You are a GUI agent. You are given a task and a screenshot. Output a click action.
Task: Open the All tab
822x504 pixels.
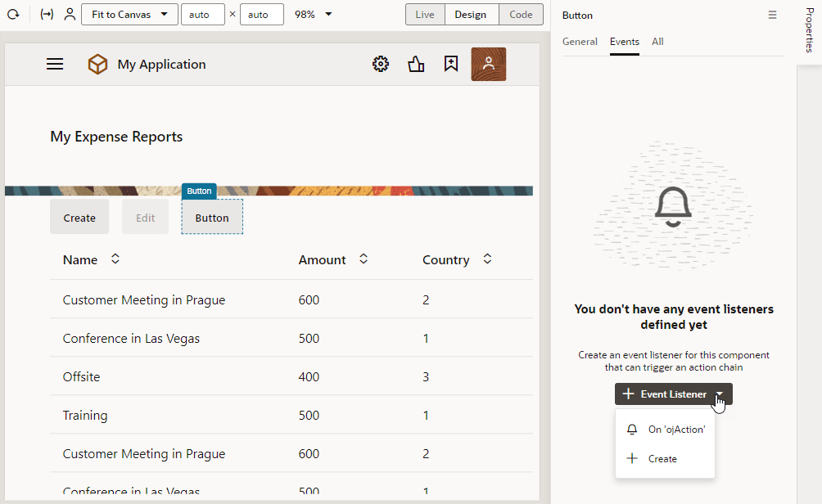tap(657, 42)
